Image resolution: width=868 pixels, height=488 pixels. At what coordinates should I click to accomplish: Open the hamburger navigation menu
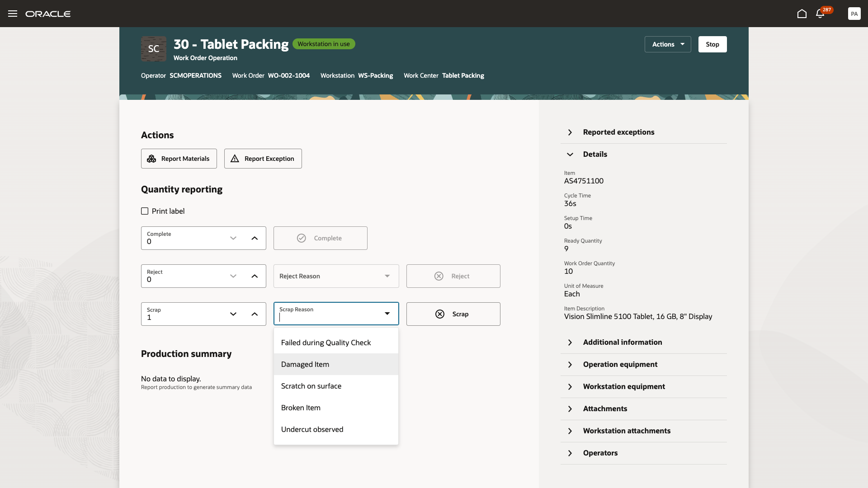tap(13, 14)
